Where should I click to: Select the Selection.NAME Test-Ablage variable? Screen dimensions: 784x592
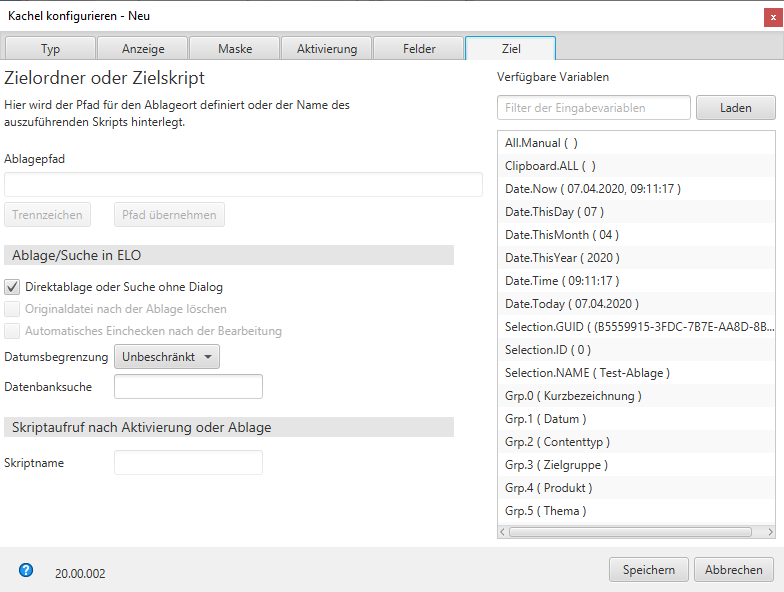[636, 373]
